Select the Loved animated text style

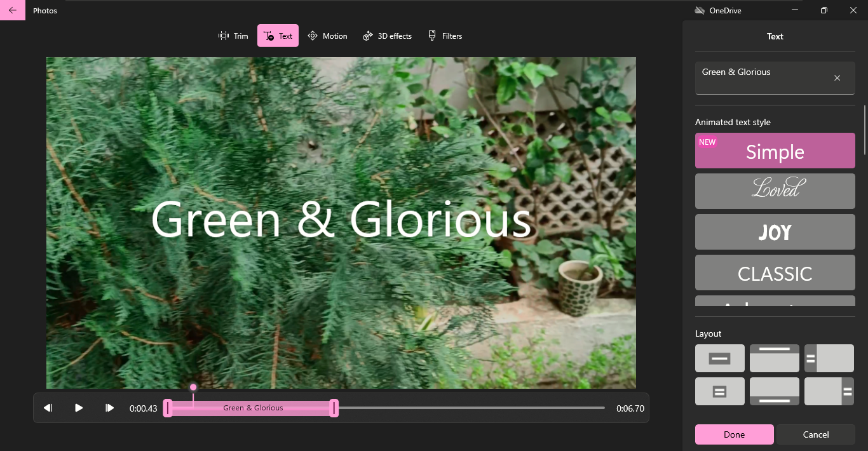[775, 191]
